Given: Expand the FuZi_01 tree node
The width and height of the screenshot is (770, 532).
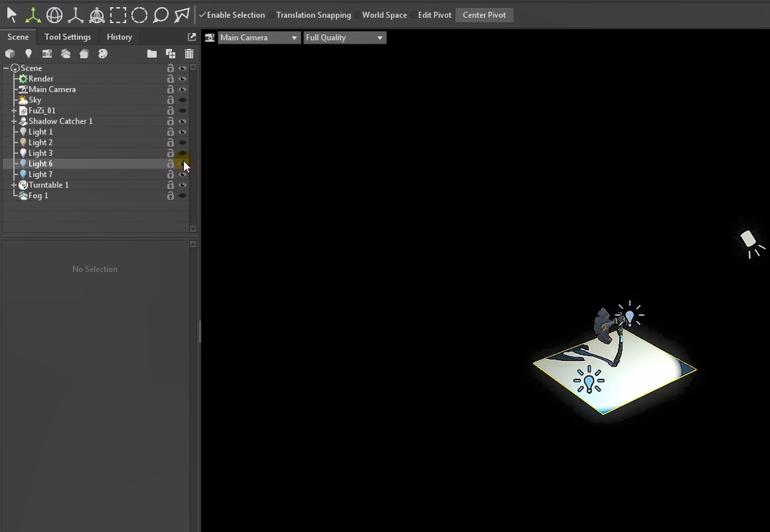Looking at the screenshot, I should (14, 111).
